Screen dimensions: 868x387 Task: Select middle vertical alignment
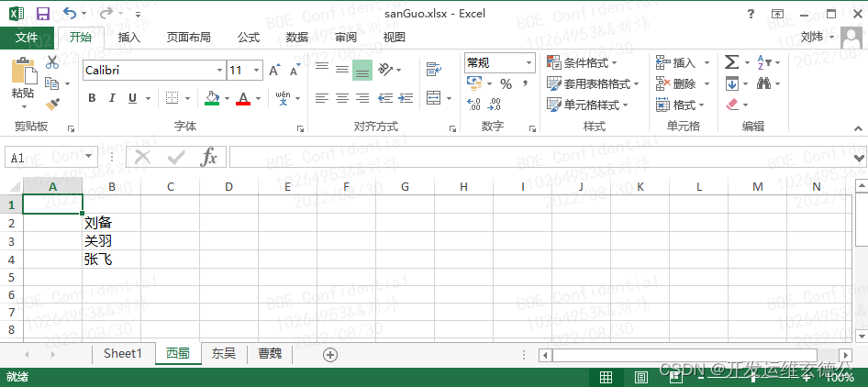(342, 69)
